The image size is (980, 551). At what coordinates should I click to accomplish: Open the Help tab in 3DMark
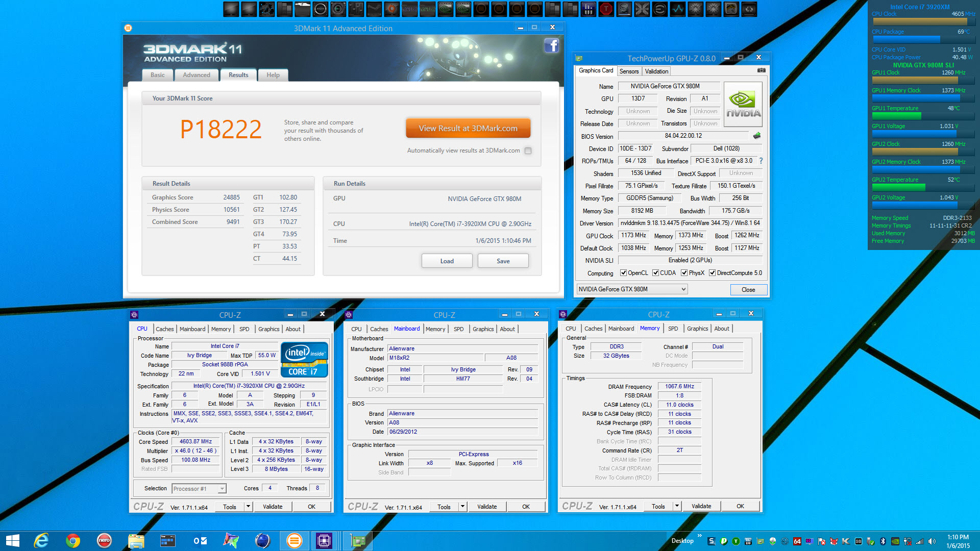pos(273,75)
